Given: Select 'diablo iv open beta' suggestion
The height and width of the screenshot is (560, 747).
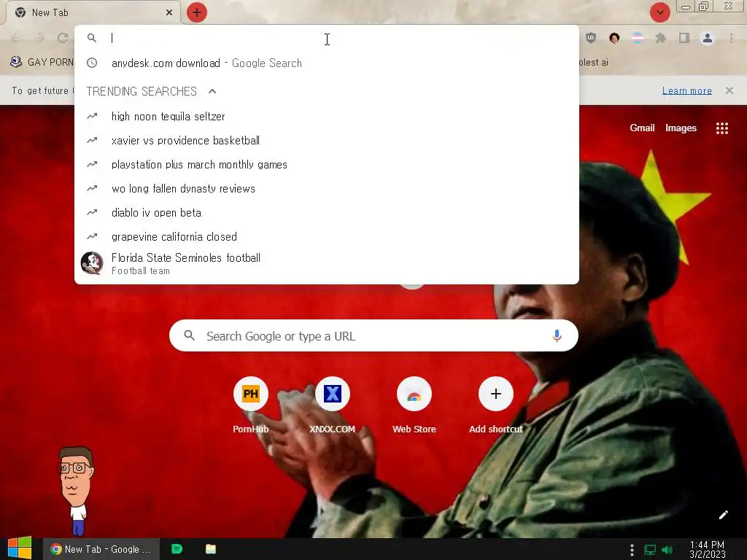Looking at the screenshot, I should click(327, 212).
